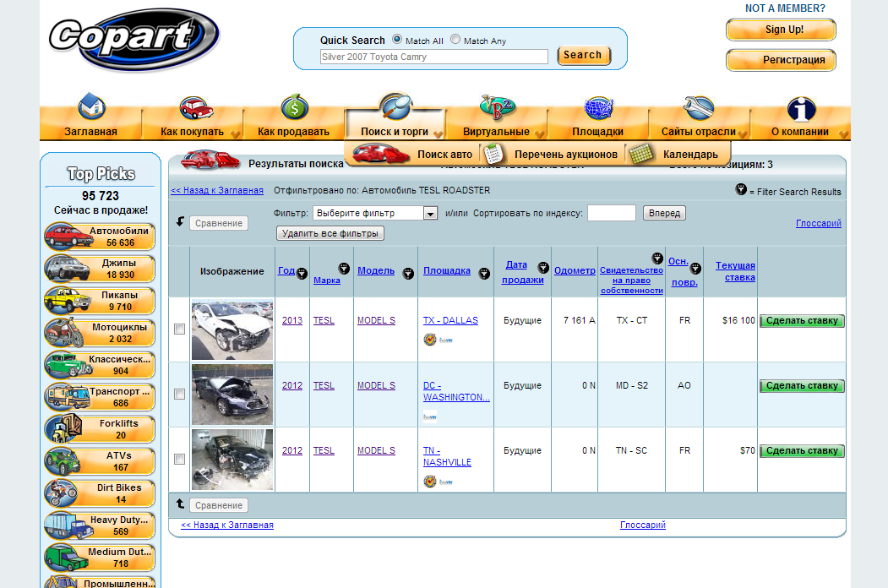The width and height of the screenshot is (888, 588).
Task: Click Удалить все фильтры button
Action: 330,233
